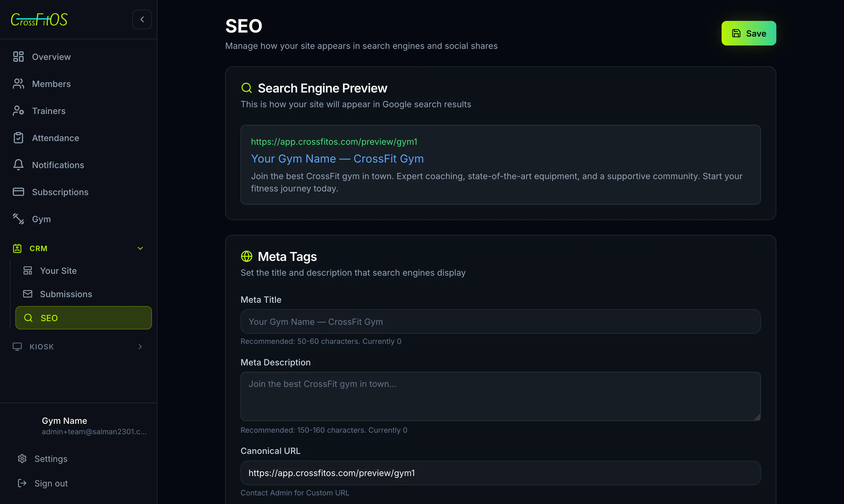
Task: Click the Meta Tags globe icon
Action: click(x=246, y=256)
